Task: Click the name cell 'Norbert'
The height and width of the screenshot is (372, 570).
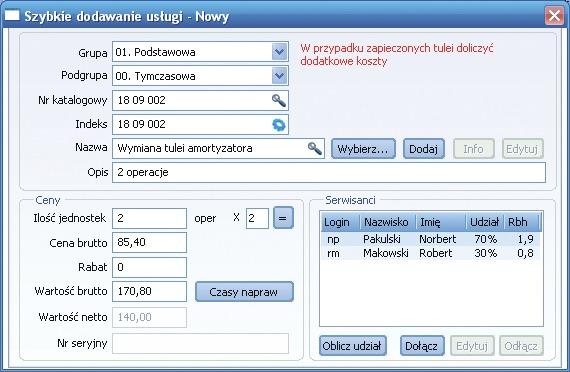Action: 438,239
